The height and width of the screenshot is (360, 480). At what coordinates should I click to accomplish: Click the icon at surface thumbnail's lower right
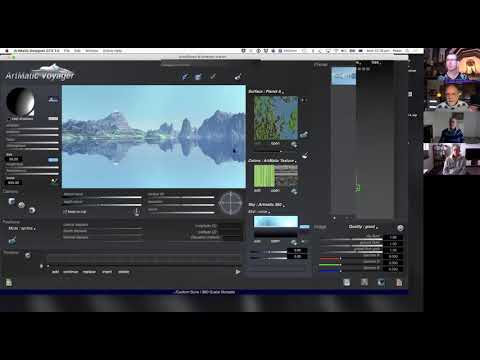click(304, 134)
